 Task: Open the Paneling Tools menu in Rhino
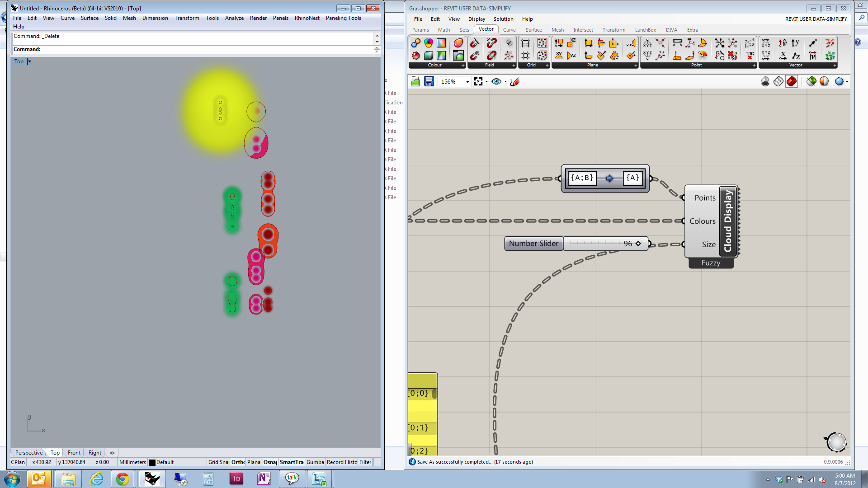(x=343, y=18)
